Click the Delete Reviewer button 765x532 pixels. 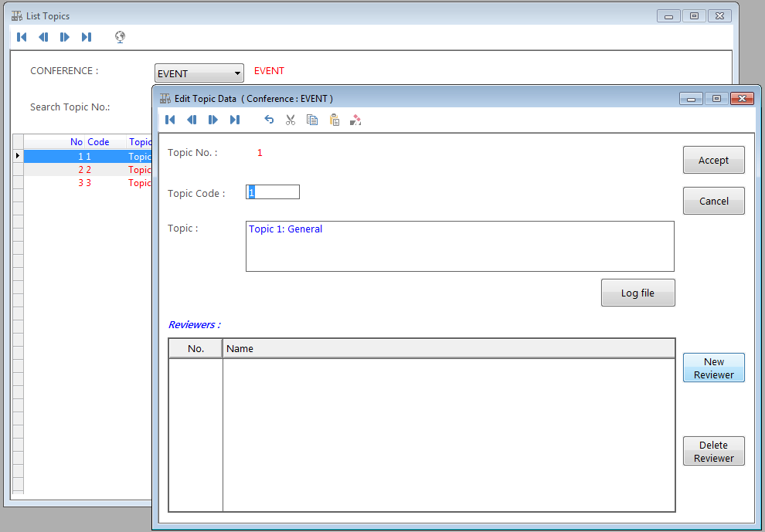(x=713, y=451)
